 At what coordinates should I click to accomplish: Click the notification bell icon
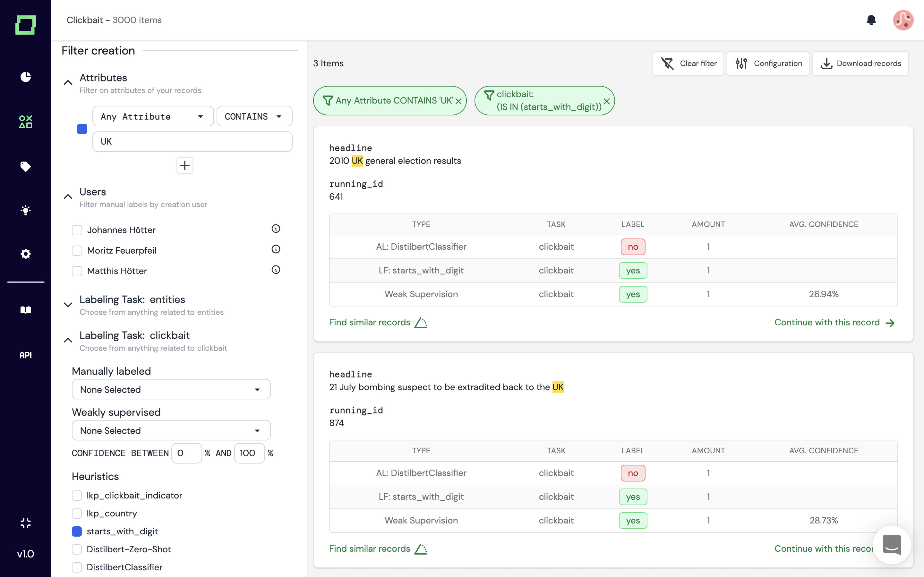pyautogui.click(x=871, y=20)
